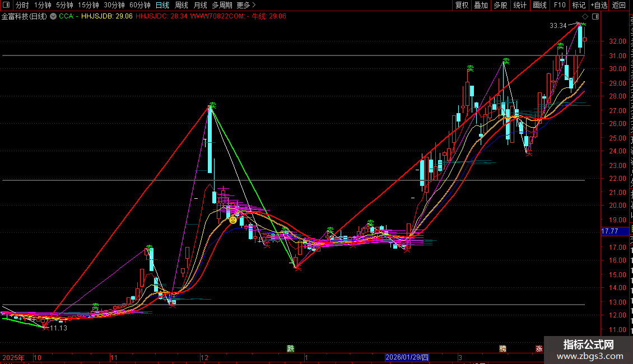Screen dimensions: 633x364
Task: Switch to the 5分钟 period
Action: [x=64, y=5]
